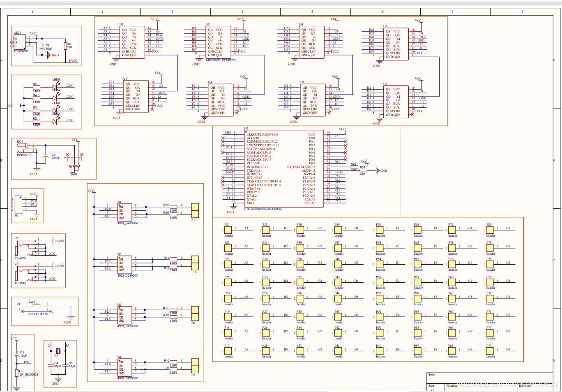Click the HWX net label near R6
562x392 pixels.
(73, 61)
